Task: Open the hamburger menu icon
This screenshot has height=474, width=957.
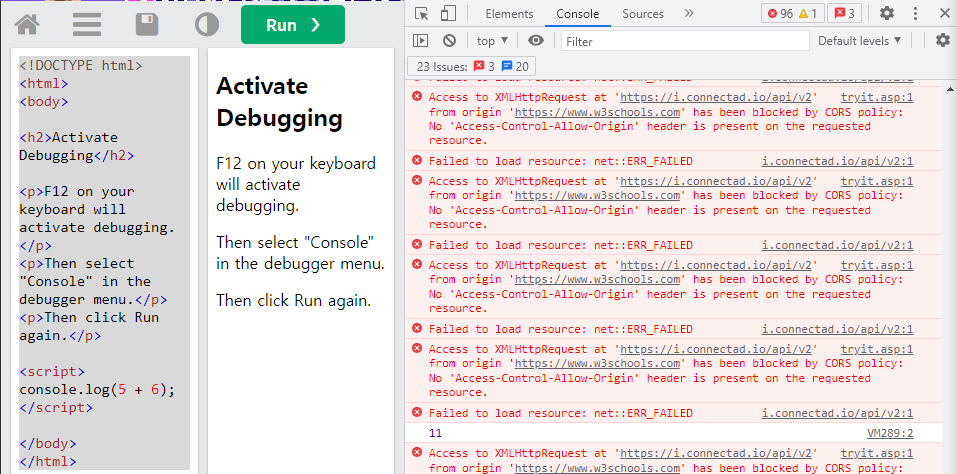Action: click(87, 25)
